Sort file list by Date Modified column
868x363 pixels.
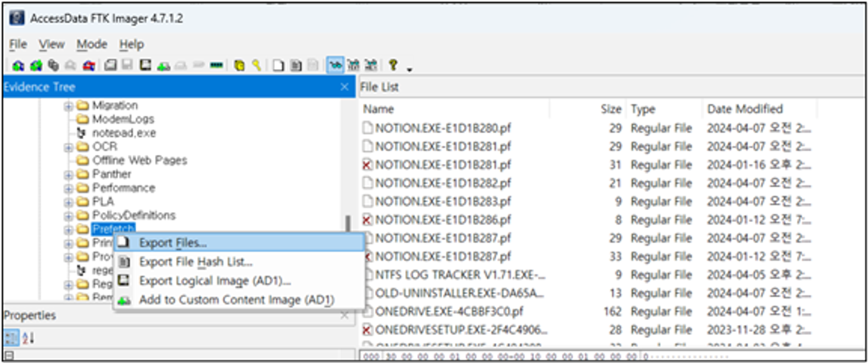point(759,109)
